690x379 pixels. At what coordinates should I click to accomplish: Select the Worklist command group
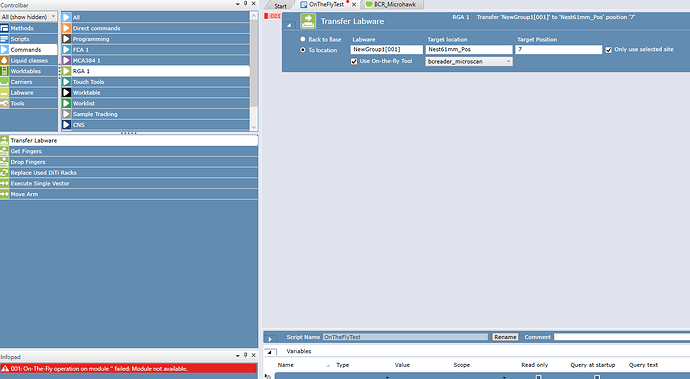(155, 103)
